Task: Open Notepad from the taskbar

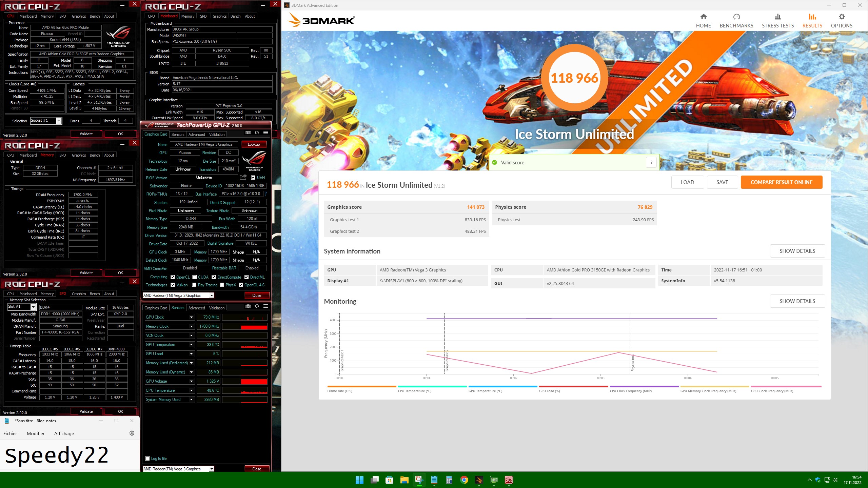Action: click(x=434, y=480)
